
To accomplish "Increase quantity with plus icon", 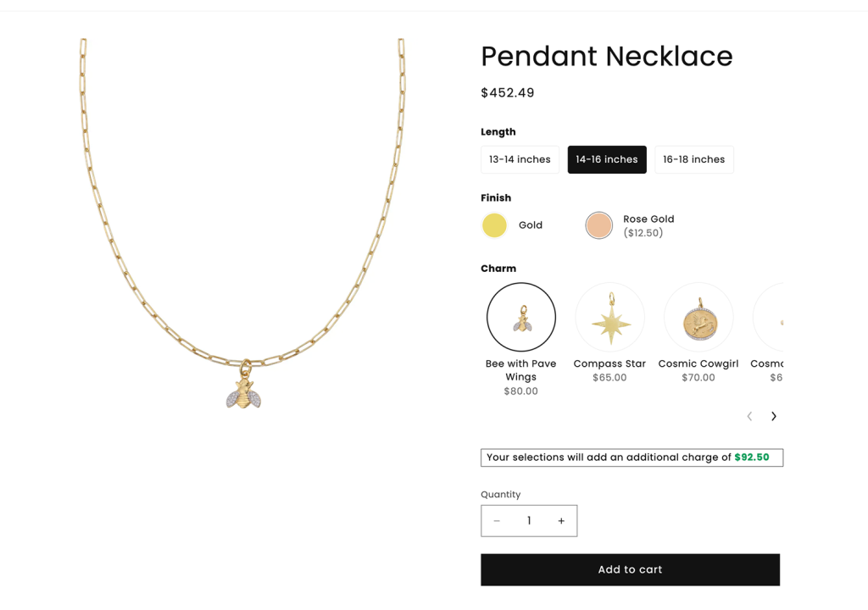I will pyautogui.click(x=561, y=521).
